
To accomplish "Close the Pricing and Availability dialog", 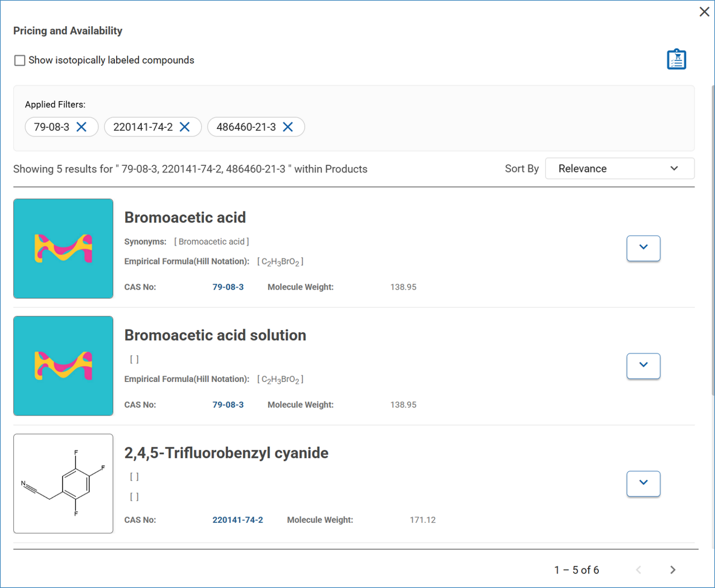I will (x=704, y=12).
